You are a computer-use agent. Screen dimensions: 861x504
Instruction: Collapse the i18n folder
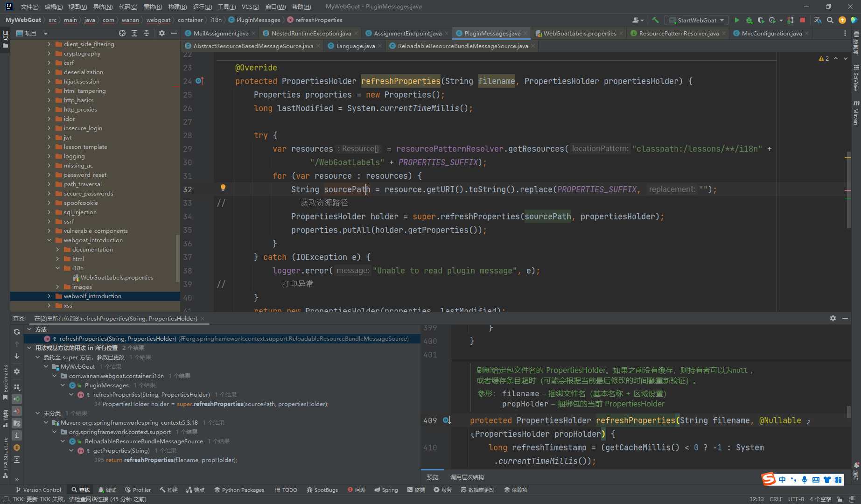57,268
